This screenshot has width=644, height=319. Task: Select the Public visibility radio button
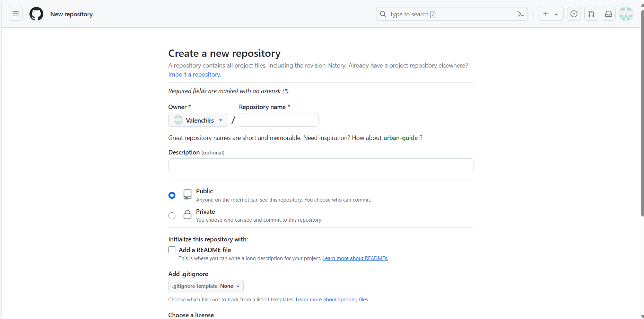pos(172,195)
